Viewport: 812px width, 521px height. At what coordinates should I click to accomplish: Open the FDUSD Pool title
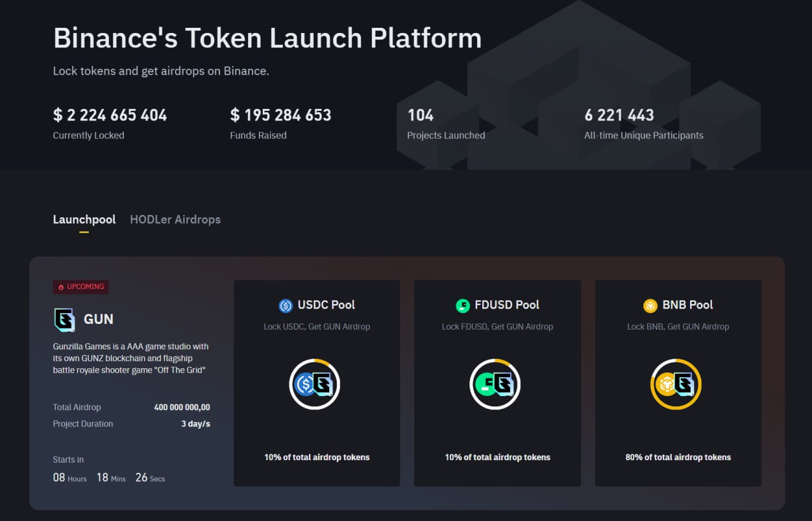click(x=507, y=305)
